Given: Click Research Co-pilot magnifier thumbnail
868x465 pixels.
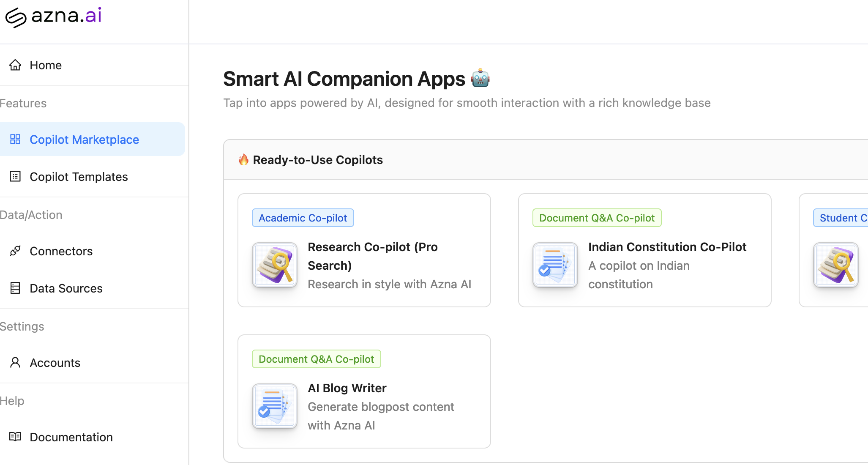Looking at the screenshot, I should pyautogui.click(x=275, y=265).
